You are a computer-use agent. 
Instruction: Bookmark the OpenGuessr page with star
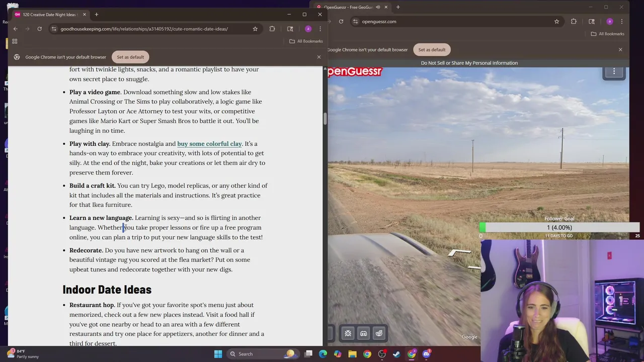pos(556,21)
